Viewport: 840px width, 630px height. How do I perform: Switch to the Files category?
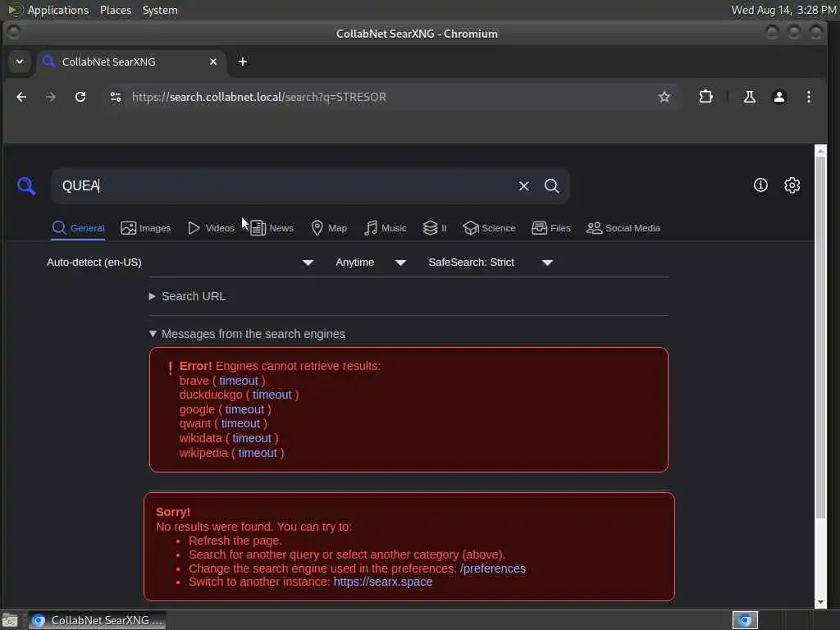click(x=550, y=228)
